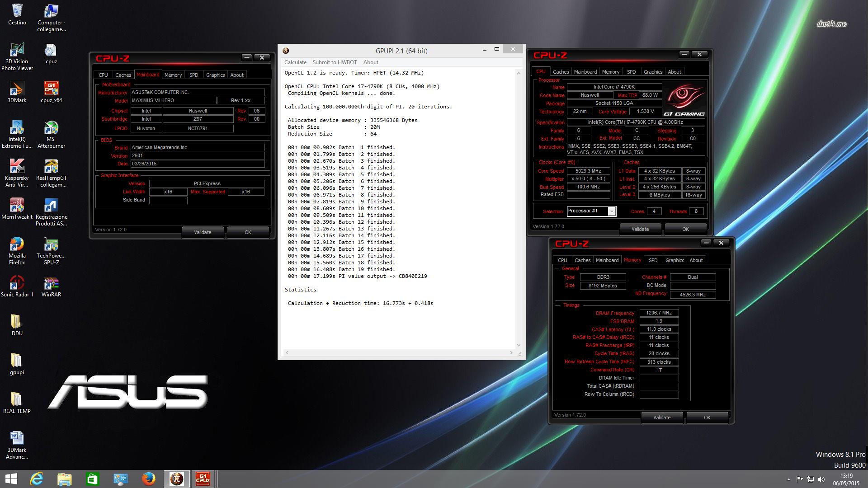
Task: Switch to GPUPI taskbar button
Action: tap(177, 479)
